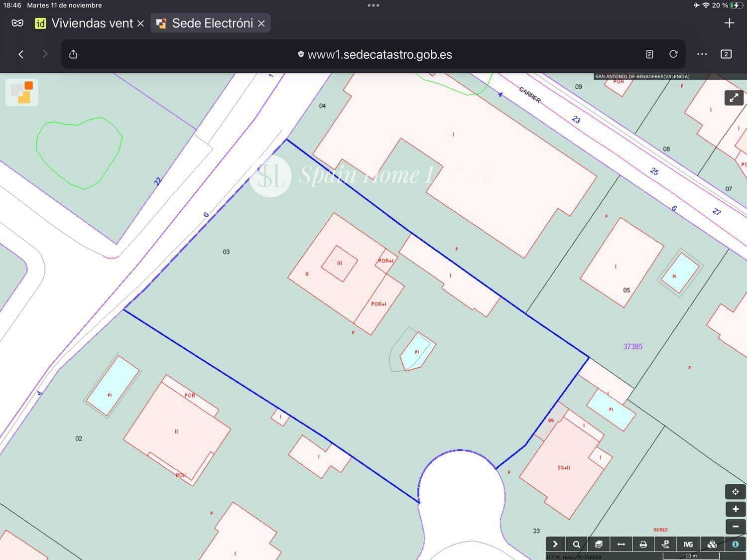
Task: Print the cadastral map
Action: 643,544
